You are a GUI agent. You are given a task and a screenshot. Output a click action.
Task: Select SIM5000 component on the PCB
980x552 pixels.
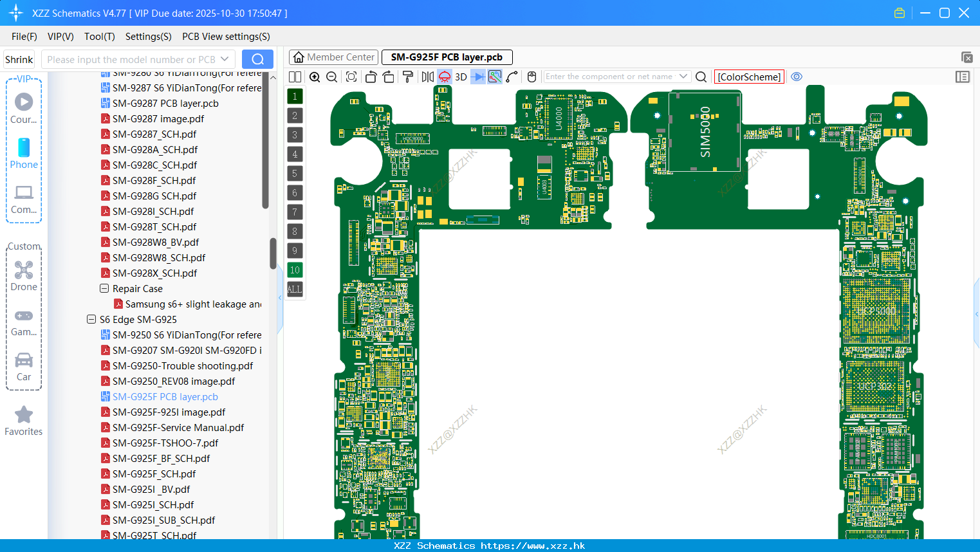(705, 132)
